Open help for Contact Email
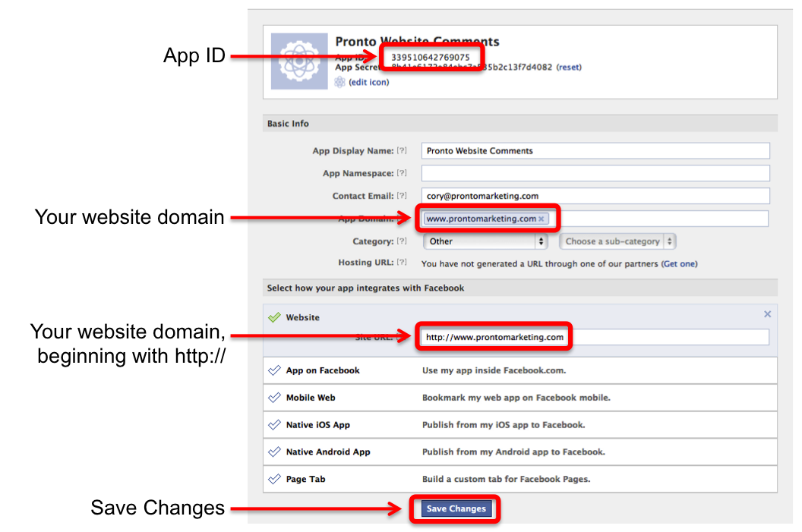Image resolution: width=802 pixels, height=532 pixels. point(402,195)
